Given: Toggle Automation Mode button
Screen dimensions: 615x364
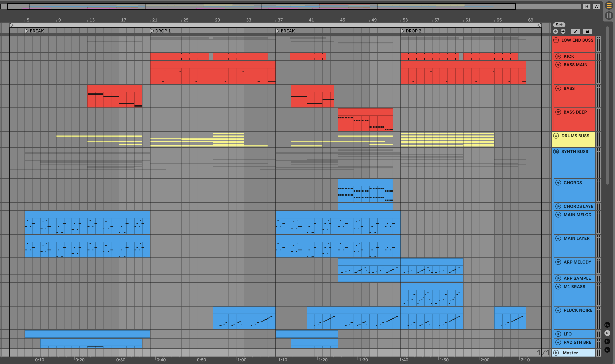Looking at the screenshot, I should click(576, 31).
